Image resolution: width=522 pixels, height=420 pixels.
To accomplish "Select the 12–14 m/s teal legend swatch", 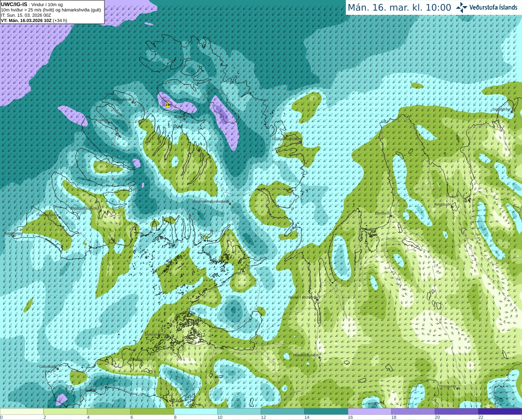I will 283,411.
